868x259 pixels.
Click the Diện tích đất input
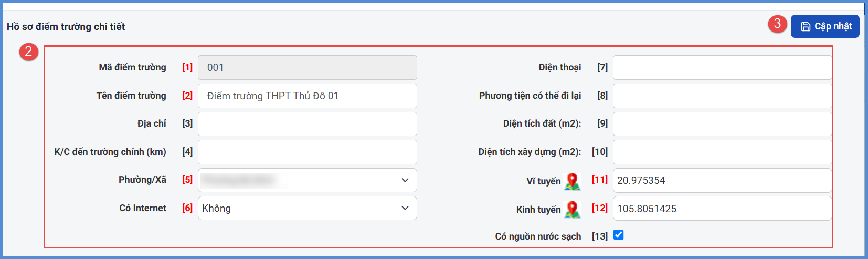click(722, 124)
